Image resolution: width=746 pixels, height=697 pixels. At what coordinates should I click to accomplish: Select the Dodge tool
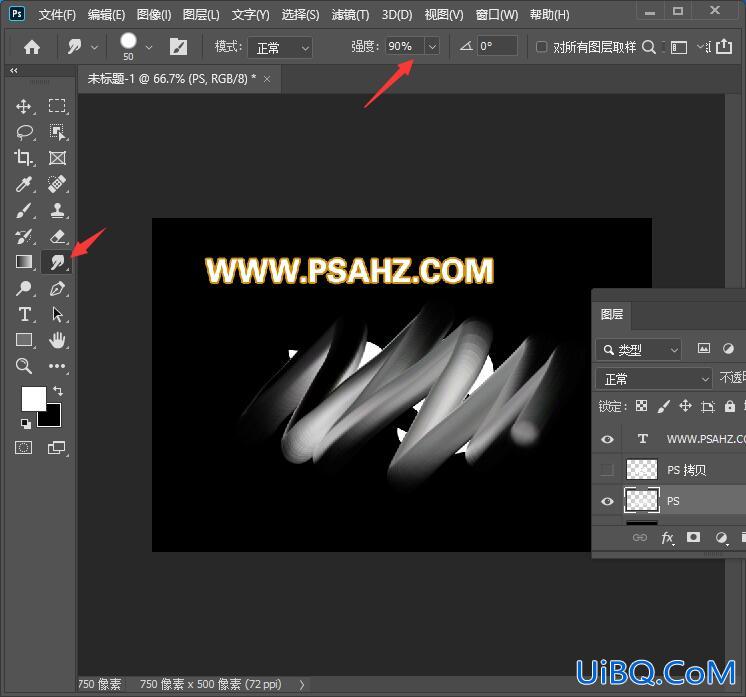click(x=24, y=288)
